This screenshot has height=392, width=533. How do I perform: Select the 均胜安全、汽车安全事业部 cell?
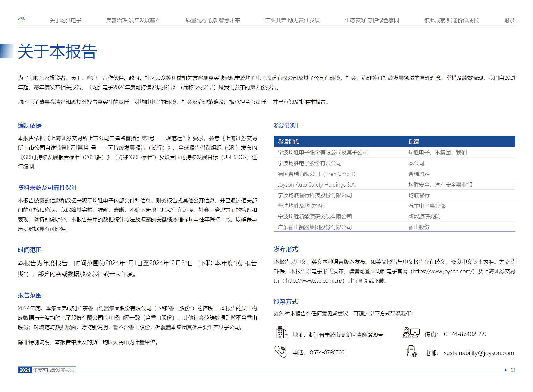pos(440,185)
